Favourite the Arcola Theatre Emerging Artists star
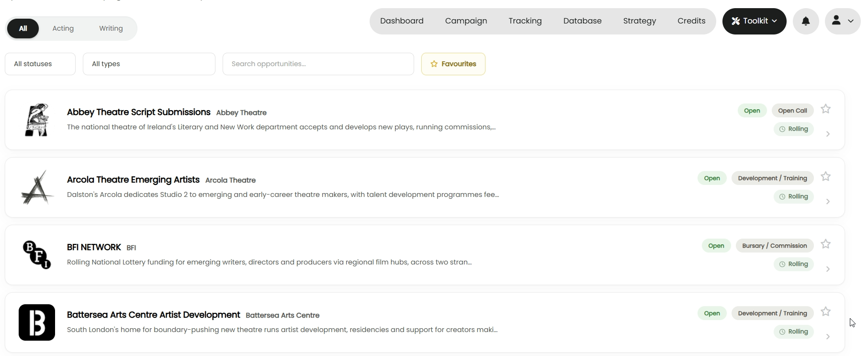The width and height of the screenshot is (868, 356). pos(825,177)
